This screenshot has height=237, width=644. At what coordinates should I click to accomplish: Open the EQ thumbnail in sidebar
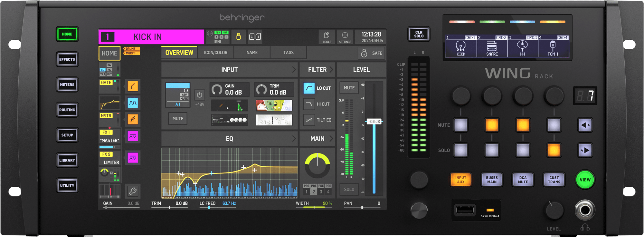tap(109, 103)
